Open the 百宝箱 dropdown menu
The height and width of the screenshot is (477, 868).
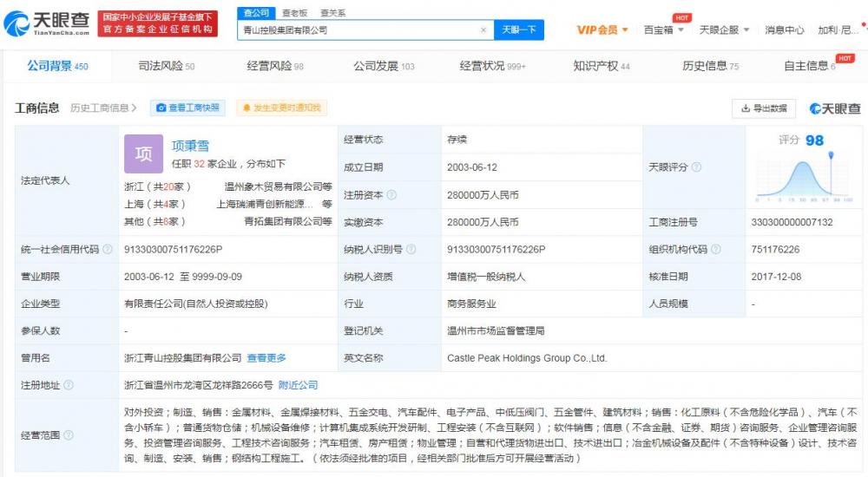[664, 29]
